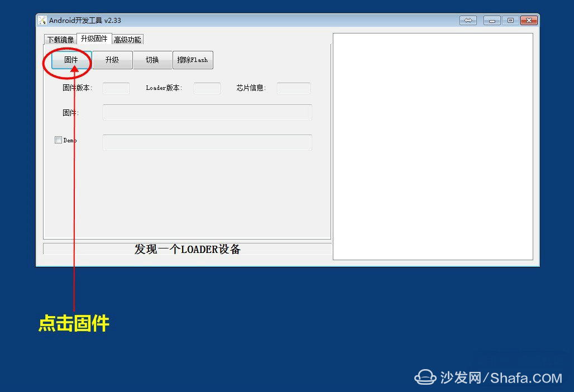Click the Android开发工具 v2.33 title text

pyautogui.click(x=85, y=21)
